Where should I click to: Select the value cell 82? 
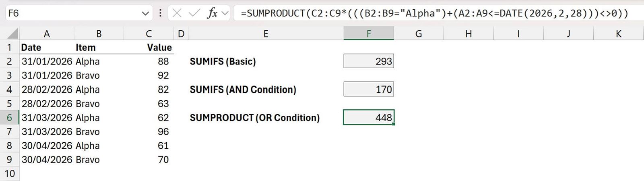(x=149, y=89)
